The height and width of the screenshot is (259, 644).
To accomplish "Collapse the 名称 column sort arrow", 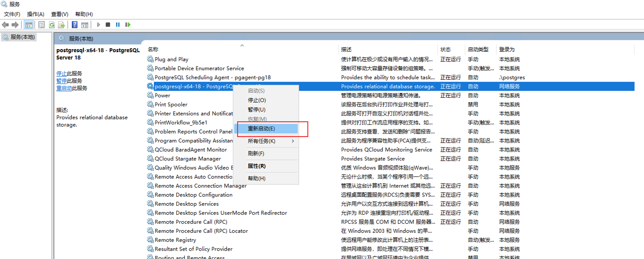I will (x=242, y=45).
